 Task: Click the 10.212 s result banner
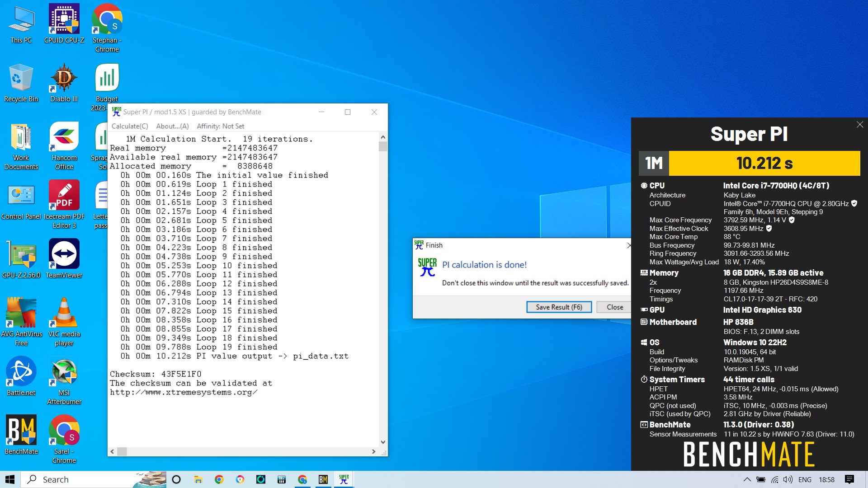pyautogui.click(x=764, y=163)
